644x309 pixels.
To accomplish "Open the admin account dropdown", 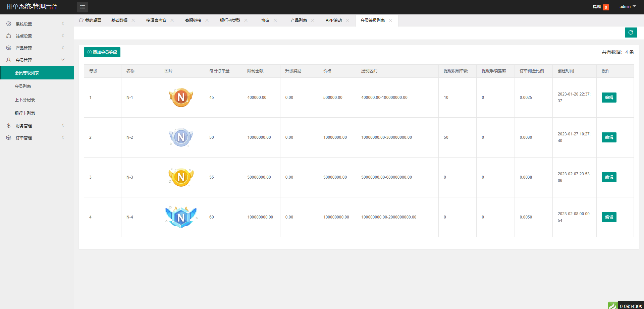I will tap(627, 6).
